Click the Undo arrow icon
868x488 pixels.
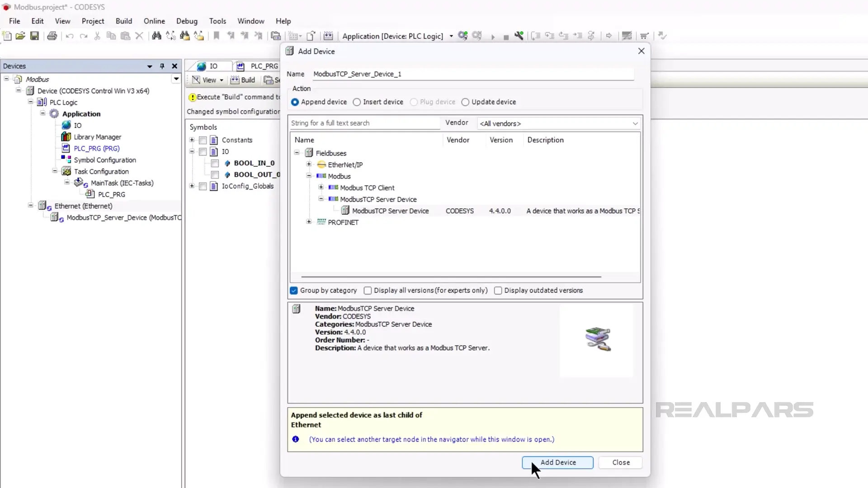70,36
